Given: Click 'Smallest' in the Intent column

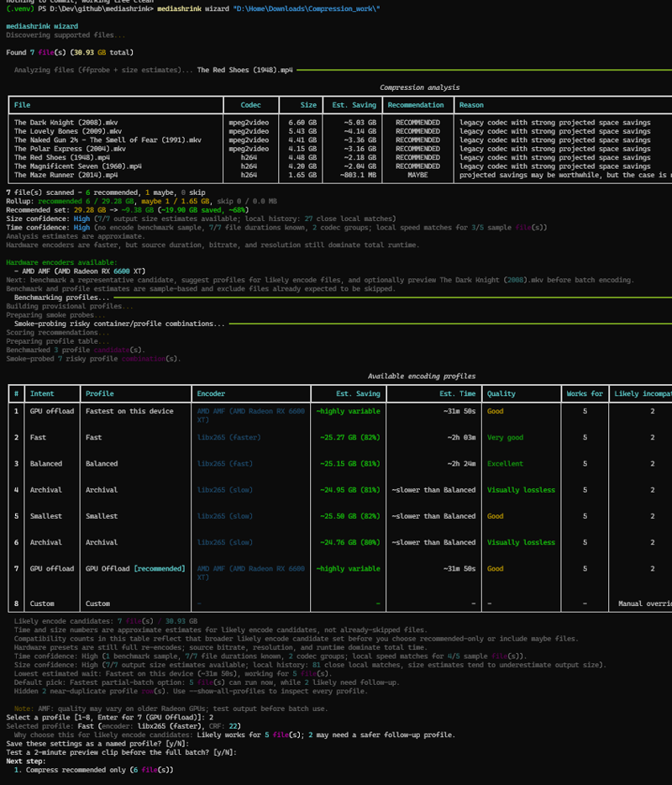Looking at the screenshot, I should 46,516.
